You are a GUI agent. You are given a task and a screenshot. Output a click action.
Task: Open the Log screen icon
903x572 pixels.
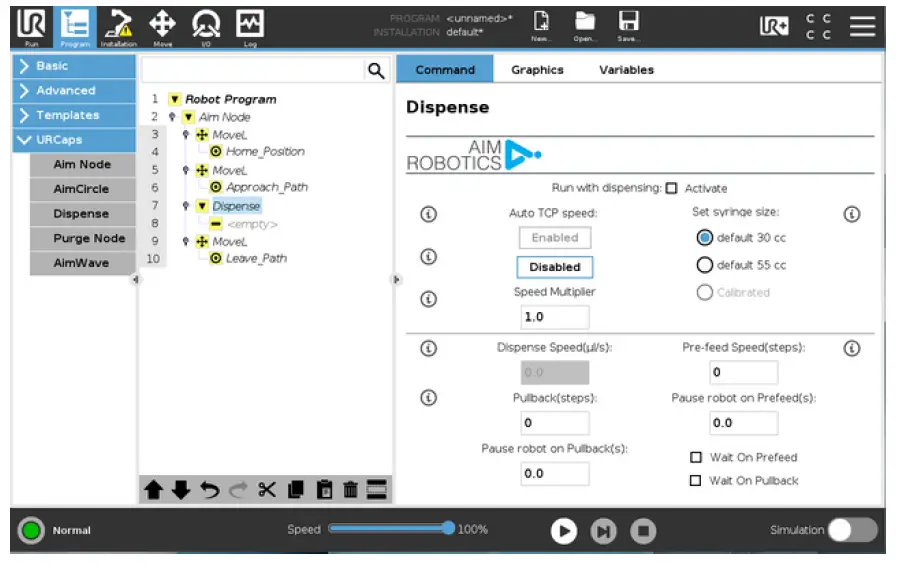pos(250,27)
